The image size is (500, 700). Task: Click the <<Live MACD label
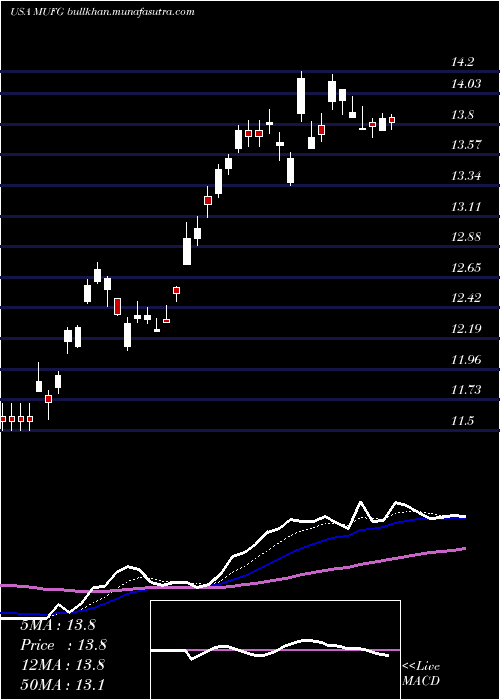coord(421,674)
